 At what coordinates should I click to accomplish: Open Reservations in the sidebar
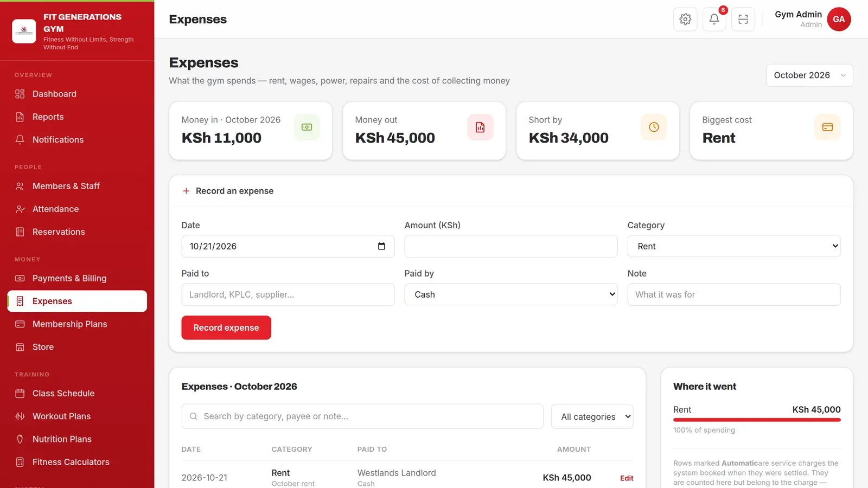point(77,232)
